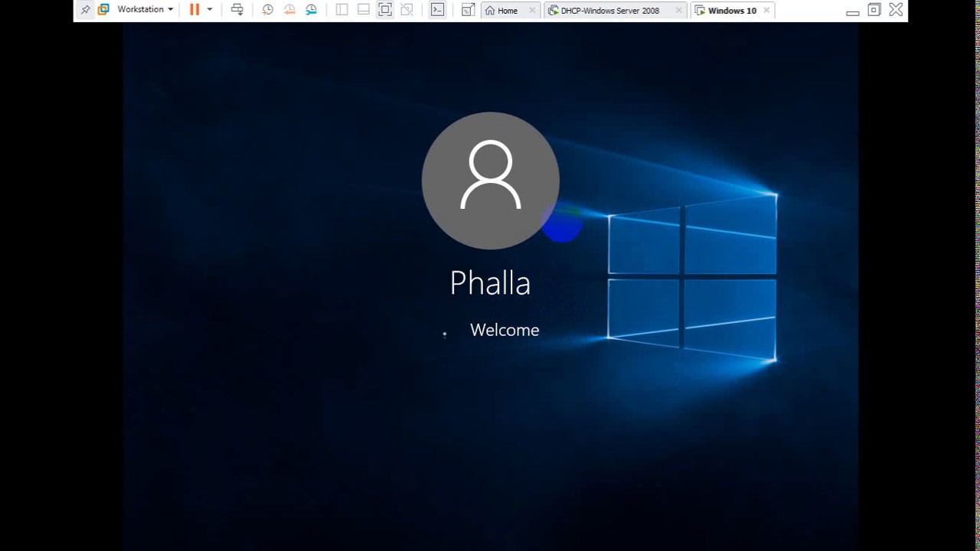Open the snapshot manager icon

(311, 10)
